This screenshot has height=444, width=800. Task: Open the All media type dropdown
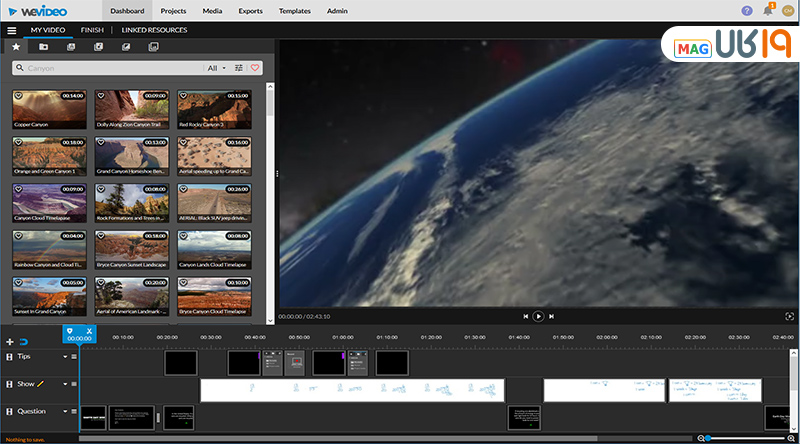tap(216, 68)
